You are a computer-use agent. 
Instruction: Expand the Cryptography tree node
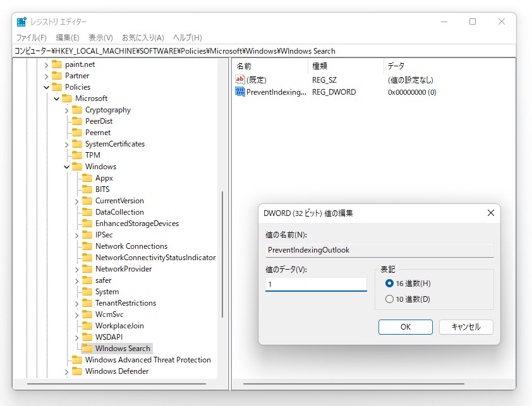coord(67,109)
